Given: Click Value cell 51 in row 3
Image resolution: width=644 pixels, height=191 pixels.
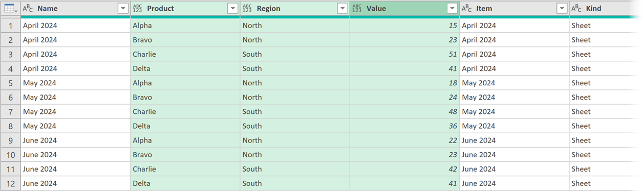Looking at the screenshot, I should (x=404, y=54).
